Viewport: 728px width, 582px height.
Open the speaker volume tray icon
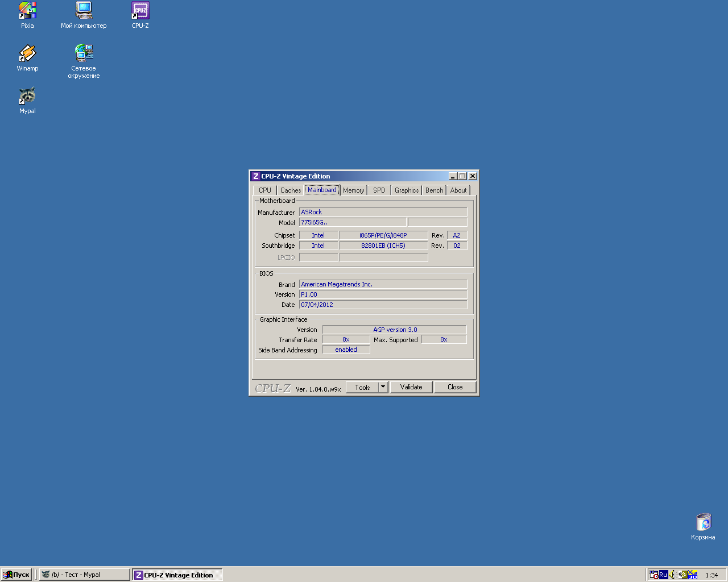tap(672, 575)
